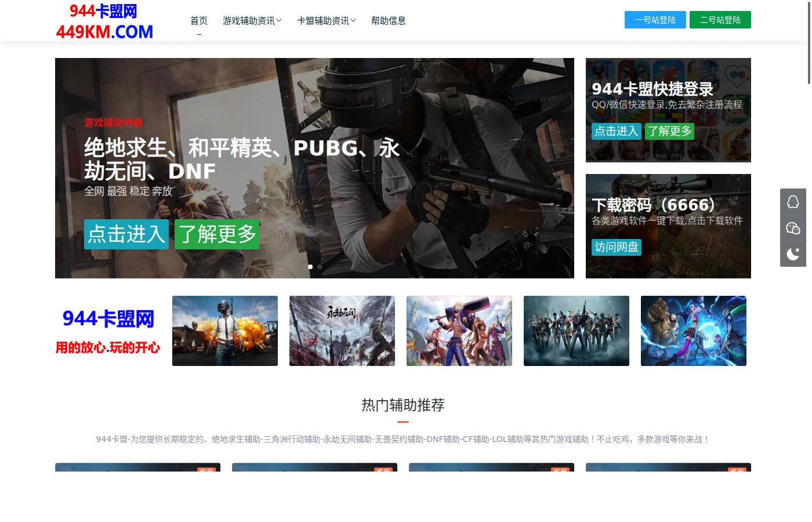The height and width of the screenshot is (522, 812).
Task: Open the DNF anime characters thumbnail
Action: [x=459, y=331]
